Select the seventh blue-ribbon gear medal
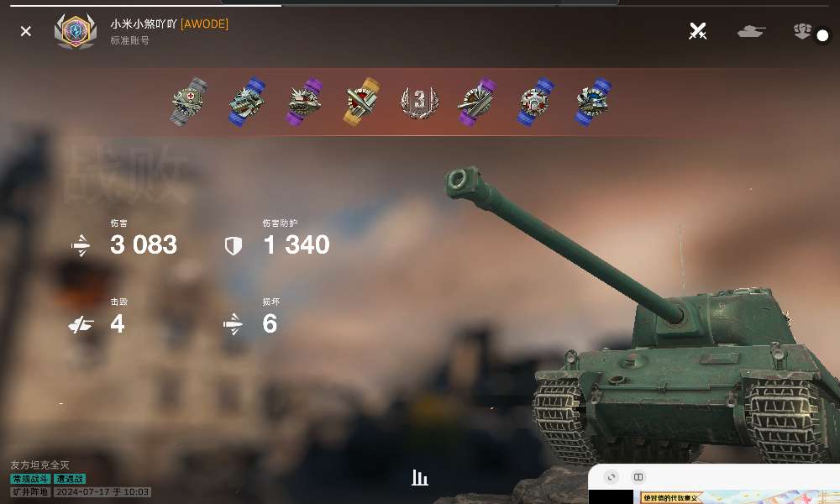Viewport: 840px width, 504px height. coord(535,102)
